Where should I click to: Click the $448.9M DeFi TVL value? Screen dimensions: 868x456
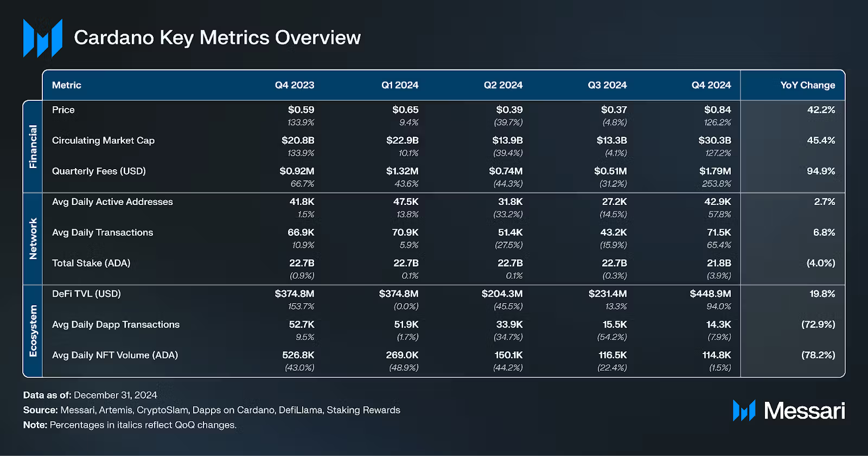(710, 294)
